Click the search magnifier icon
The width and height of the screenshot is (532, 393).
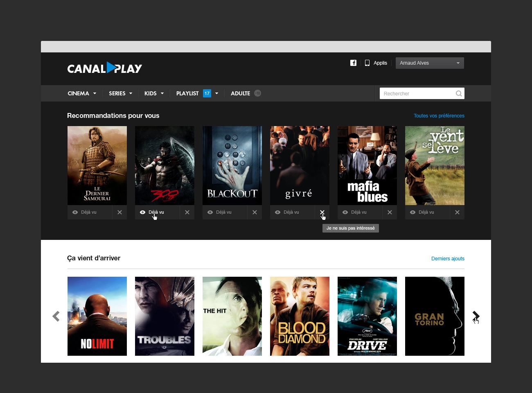pyautogui.click(x=459, y=94)
